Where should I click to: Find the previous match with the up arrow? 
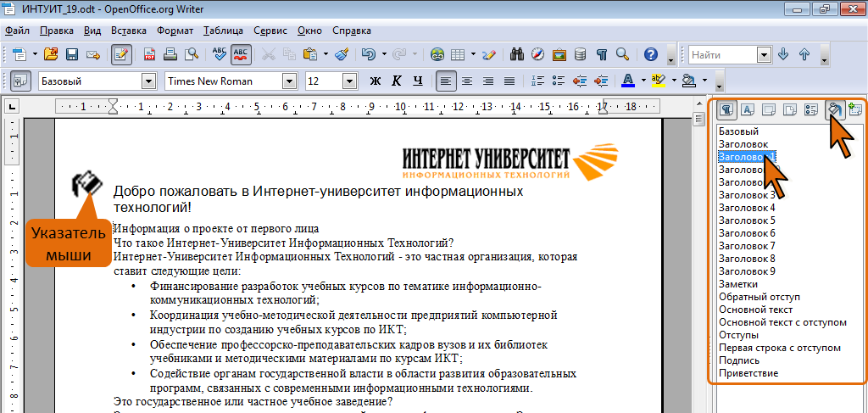[805, 54]
